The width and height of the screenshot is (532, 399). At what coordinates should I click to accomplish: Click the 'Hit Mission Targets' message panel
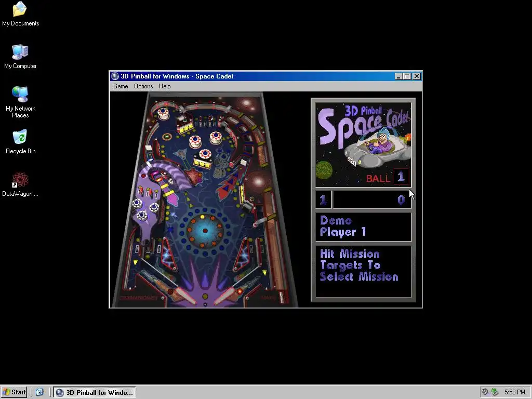point(363,271)
